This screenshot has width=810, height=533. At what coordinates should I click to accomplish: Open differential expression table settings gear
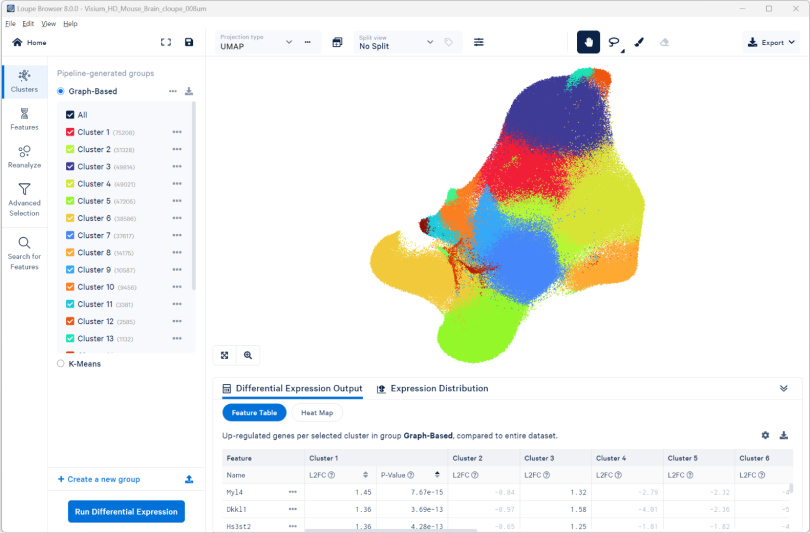(765, 435)
